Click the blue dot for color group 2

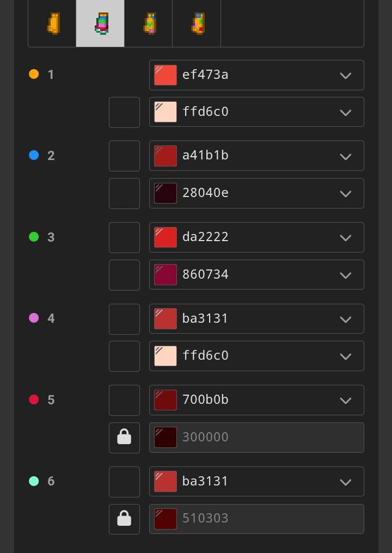[34, 155]
